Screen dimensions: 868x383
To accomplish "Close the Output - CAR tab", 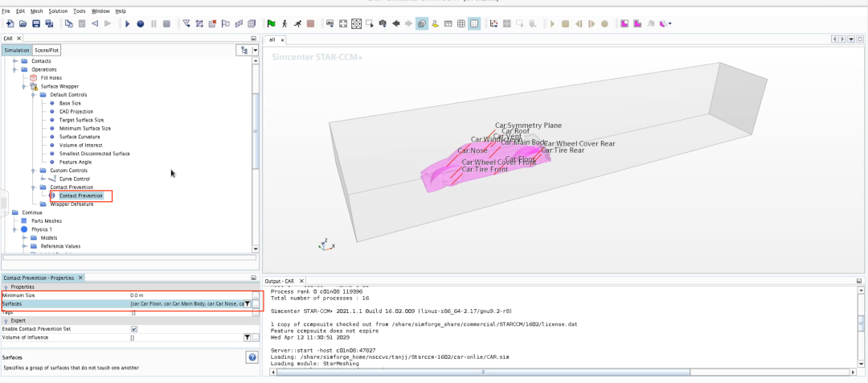I will point(301,281).
